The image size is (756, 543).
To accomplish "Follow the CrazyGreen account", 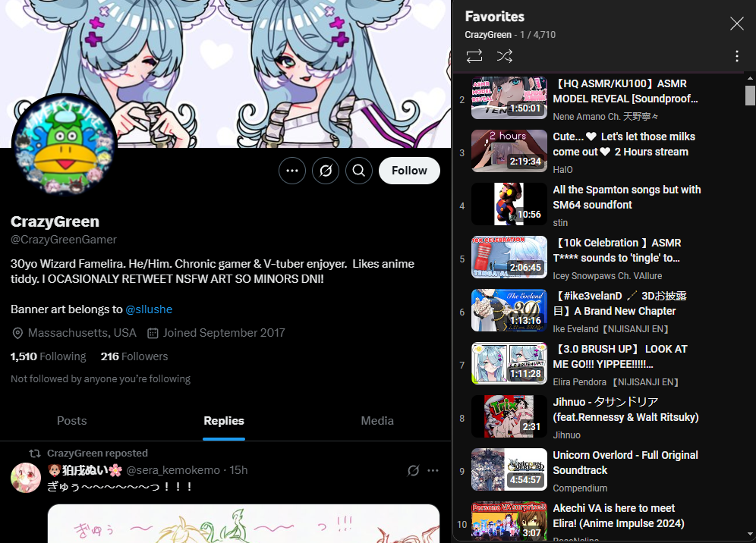I will click(409, 171).
